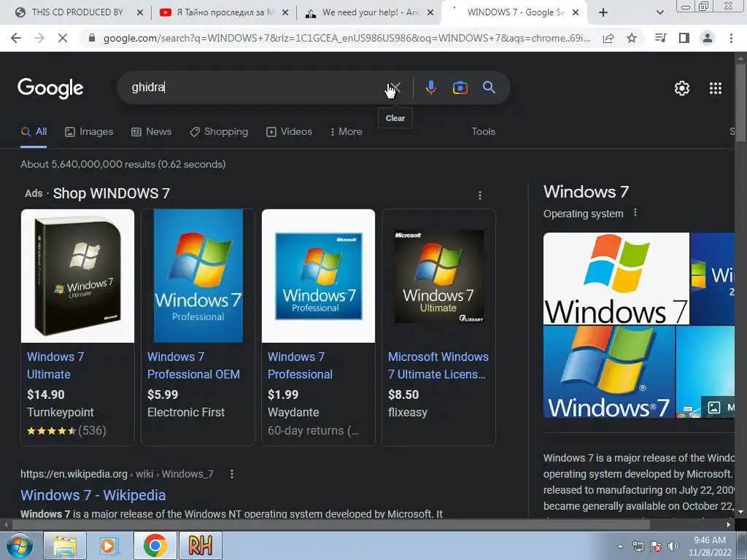Toggle the Chrome side panel
Screen dimensions: 747x560
click(x=684, y=38)
